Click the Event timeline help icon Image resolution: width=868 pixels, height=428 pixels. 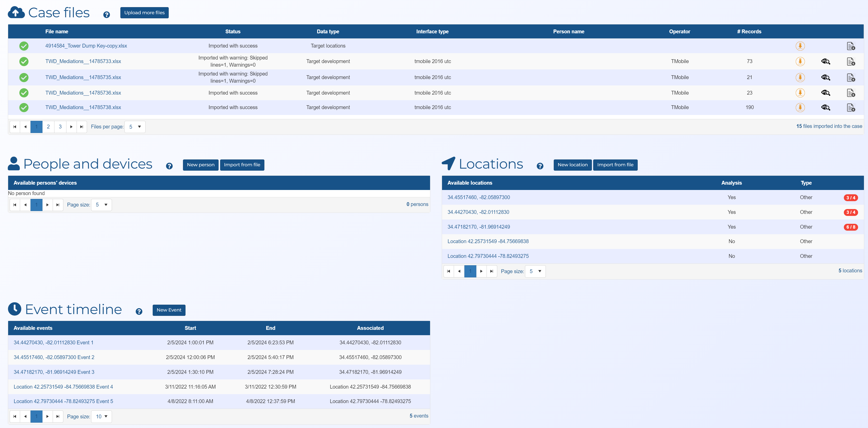(139, 312)
